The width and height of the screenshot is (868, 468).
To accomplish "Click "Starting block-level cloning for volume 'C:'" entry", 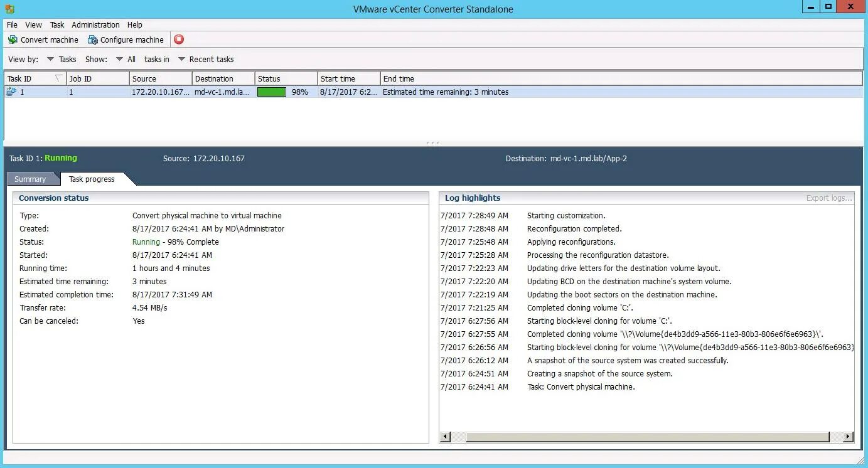I will coord(599,321).
